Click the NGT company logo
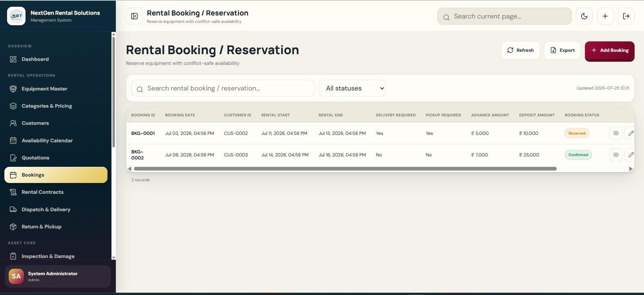The image size is (644, 295). 17,16
